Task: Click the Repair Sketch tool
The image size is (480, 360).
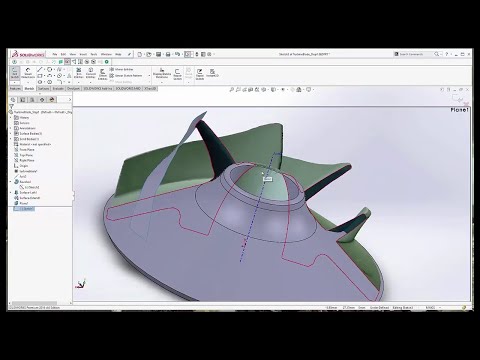Action: (x=178, y=74)
